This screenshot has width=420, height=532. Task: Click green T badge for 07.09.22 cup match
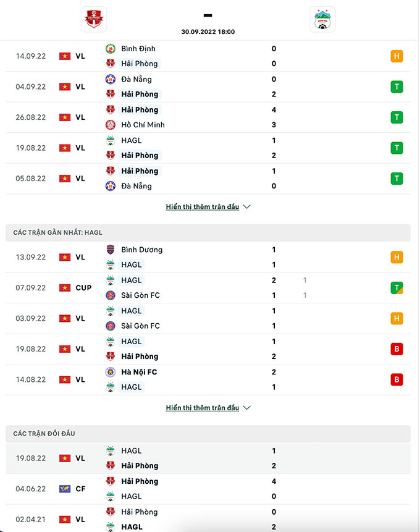pos(397,287)
